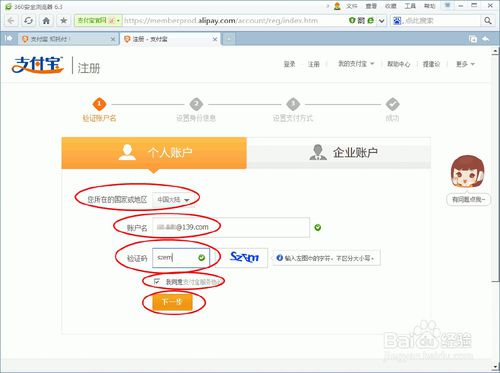Click the 验证码 captcha input field
Viewport: 500px width, 373px height.
[181, 258]
